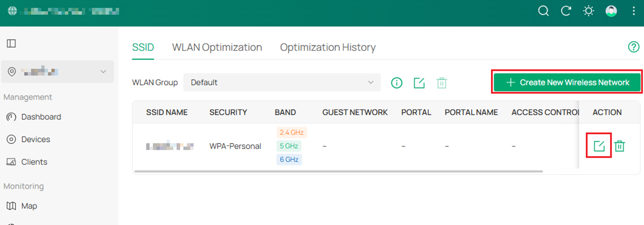Delete the WPA-Personal SSID row
644x225 pixels.
click(x=620, y=146)
